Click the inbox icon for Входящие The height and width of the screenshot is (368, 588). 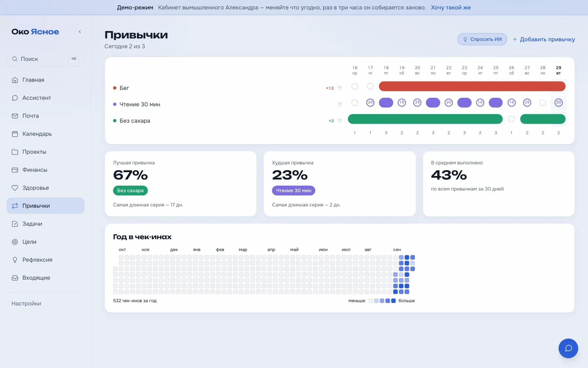(15, 278)
